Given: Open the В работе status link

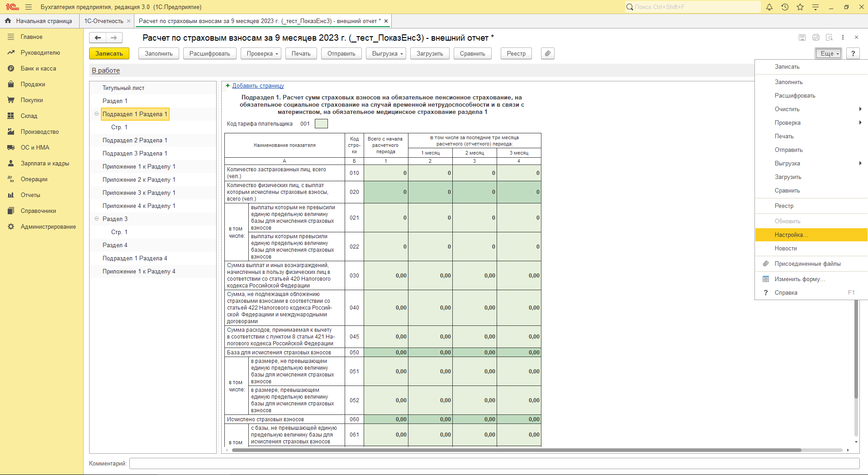Looking at the screenshot, I should (x=106, y=71).
